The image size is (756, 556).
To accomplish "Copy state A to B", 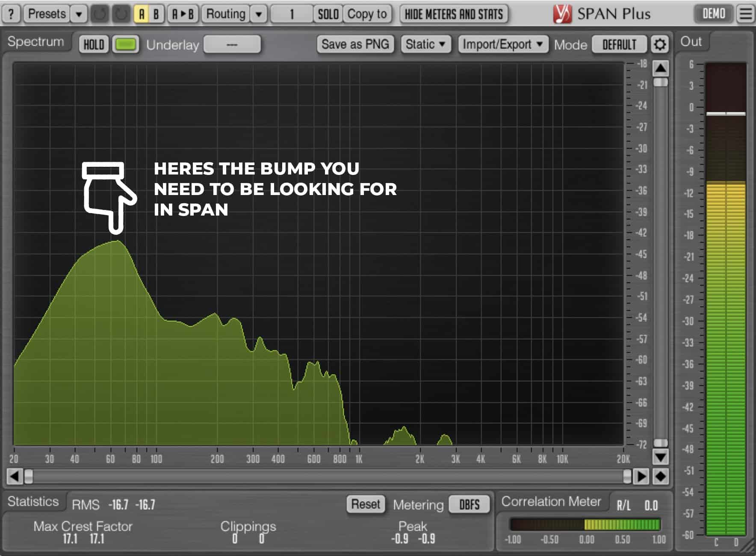I will pos(183,14).
